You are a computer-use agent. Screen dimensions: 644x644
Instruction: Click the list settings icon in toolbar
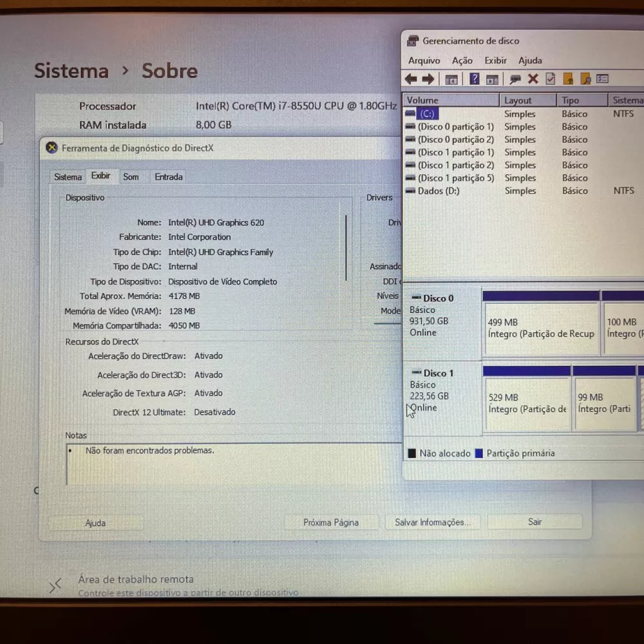[602, 79]
